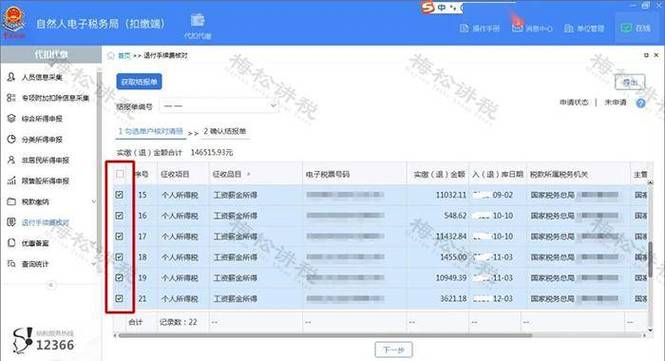Open 专项附加扣除信息采集 in the sidebar
665x361 pixels.
tap(55, 98)
